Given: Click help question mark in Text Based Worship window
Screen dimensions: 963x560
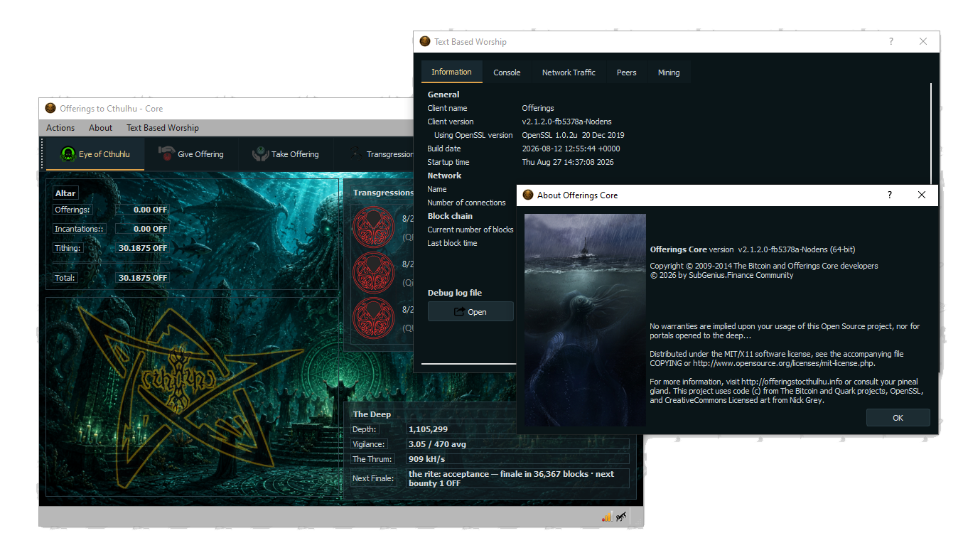Looking at the screenshot, I should tap(891, 41).
